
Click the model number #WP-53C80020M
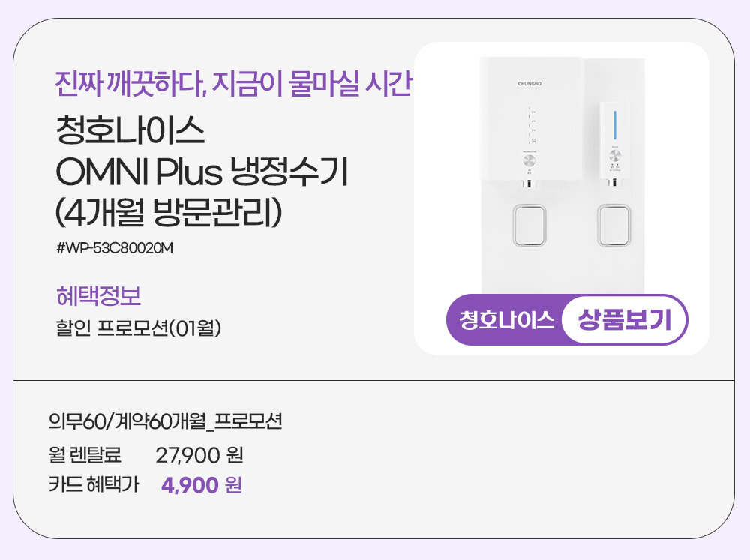pos(115,247)
